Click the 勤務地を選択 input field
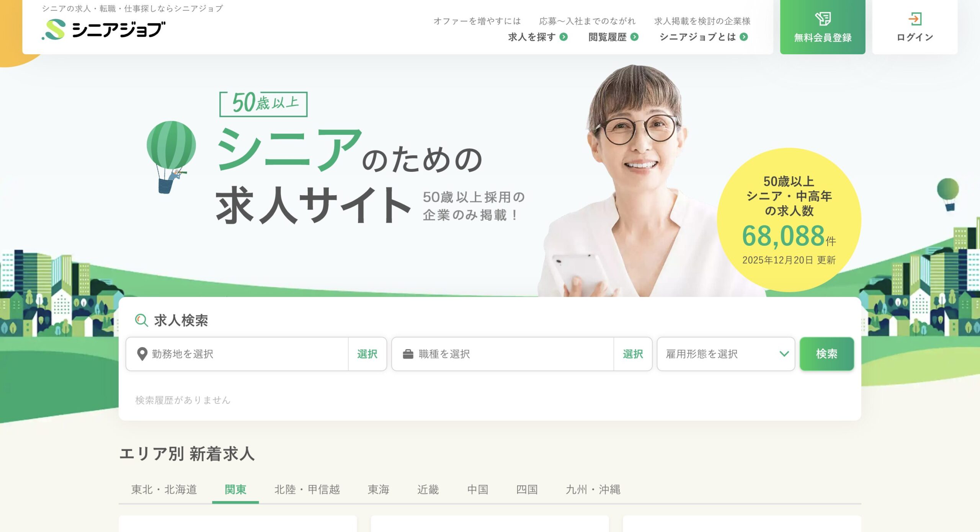 point(237,354)
